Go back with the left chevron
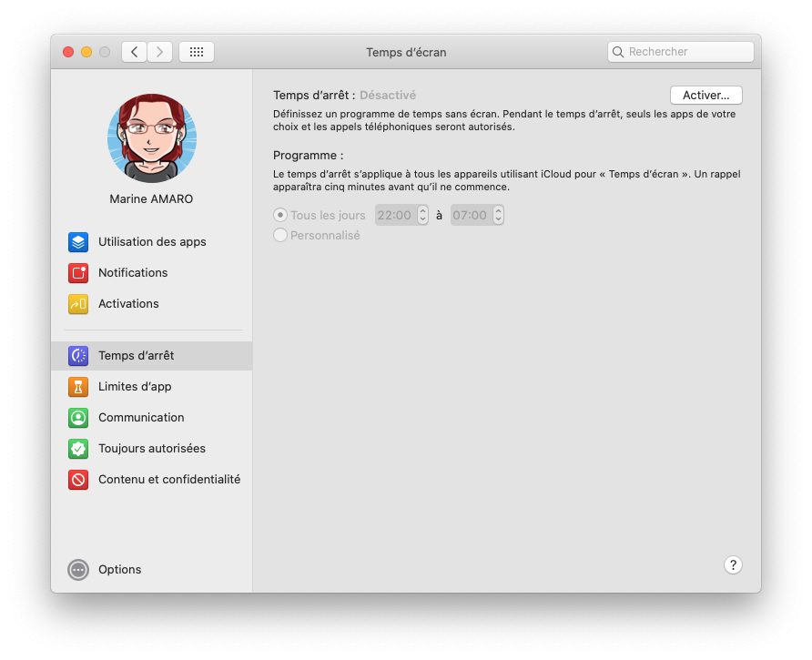The height and width of the screenshot is (660, 812). [134, 52]
